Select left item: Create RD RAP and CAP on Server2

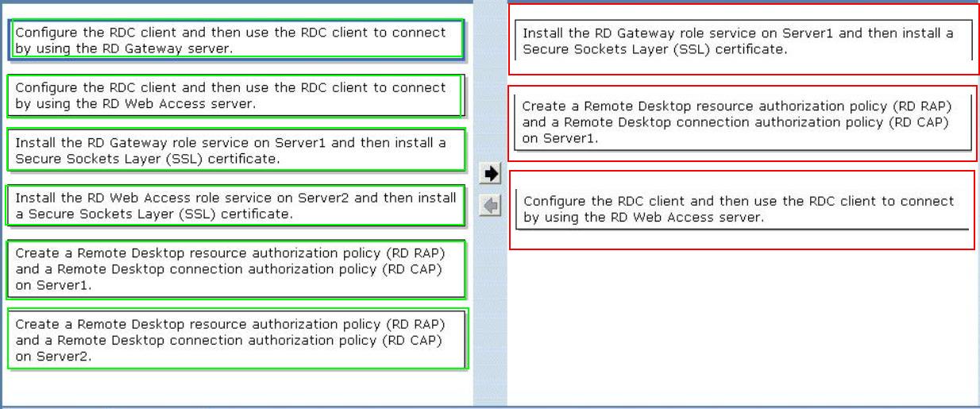pos(237,339)
